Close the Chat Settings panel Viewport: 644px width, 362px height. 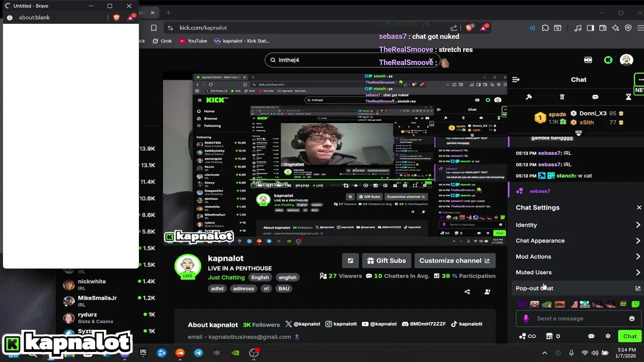click(639, 207)
